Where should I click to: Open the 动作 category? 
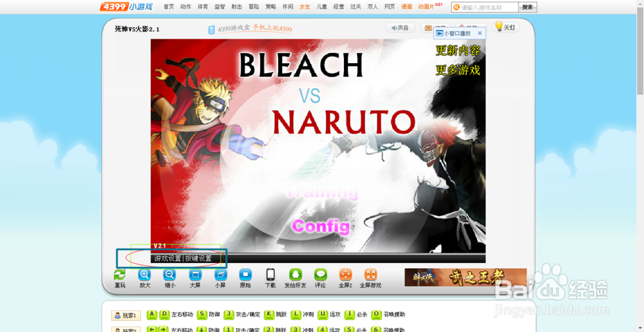click(x=185, y=6)
